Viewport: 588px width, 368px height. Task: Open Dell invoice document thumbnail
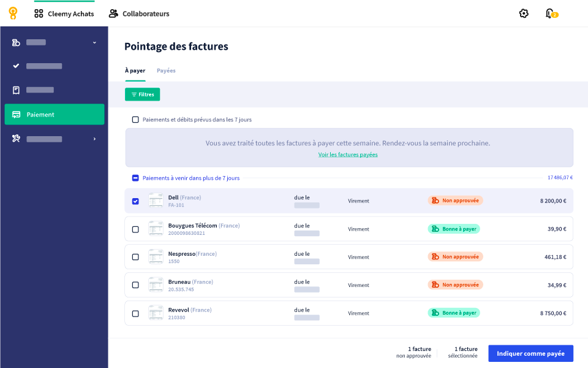point(156,201)
